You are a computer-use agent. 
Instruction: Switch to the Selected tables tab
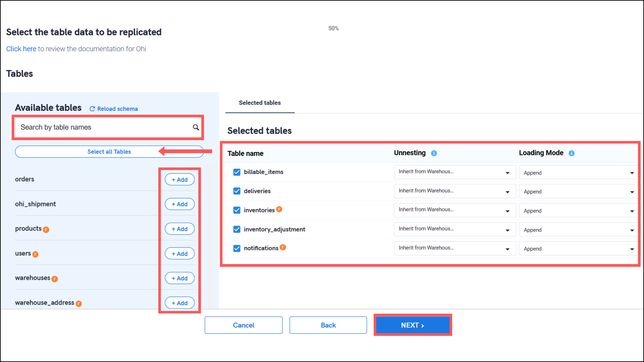260,103
